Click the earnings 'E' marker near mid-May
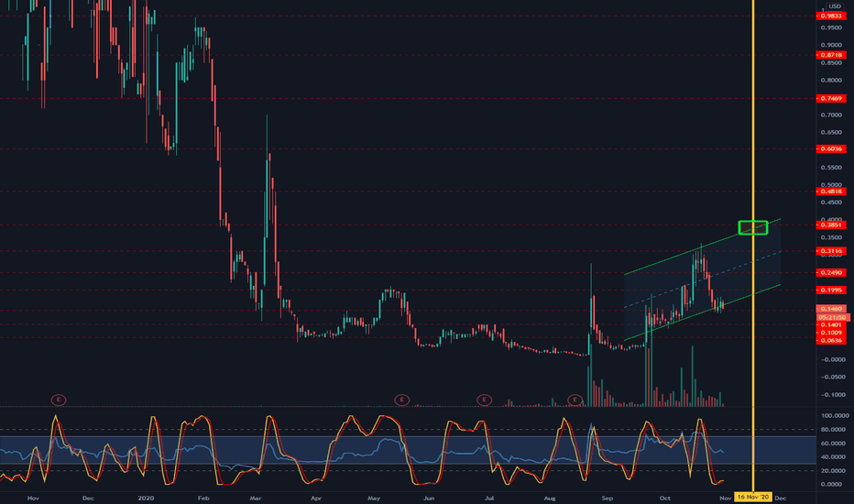This screenshot has width=854, height=504. [401, 400]
